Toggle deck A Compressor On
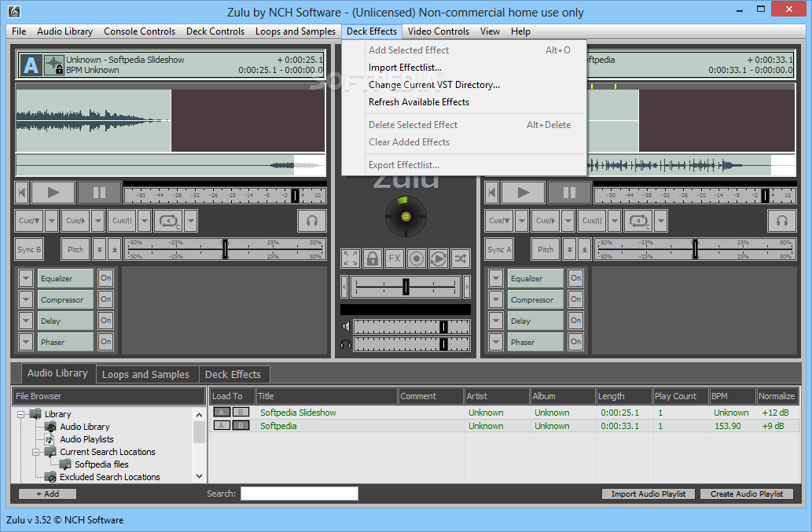Screen dimensions: 812x532 (105, 299)
